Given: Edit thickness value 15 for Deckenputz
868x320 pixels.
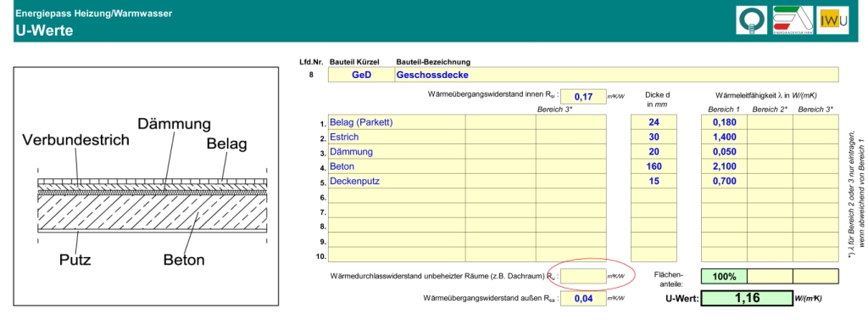Looking at the screenshot, I should pos(654,181).
